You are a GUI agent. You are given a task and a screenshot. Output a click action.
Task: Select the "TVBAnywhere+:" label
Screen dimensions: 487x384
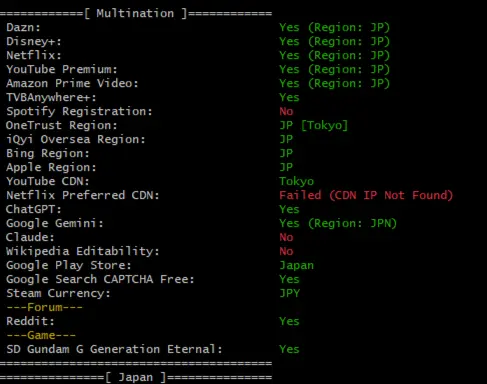51,98
